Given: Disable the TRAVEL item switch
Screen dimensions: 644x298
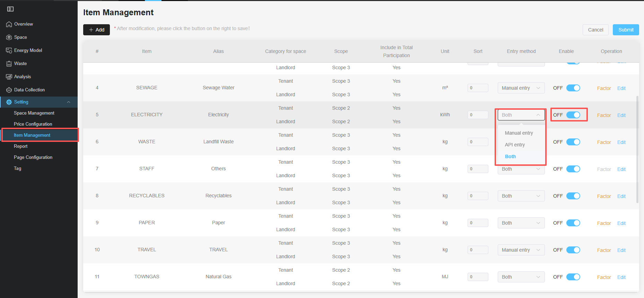Looking at the screenshot, I should click(x=573, y=250).
